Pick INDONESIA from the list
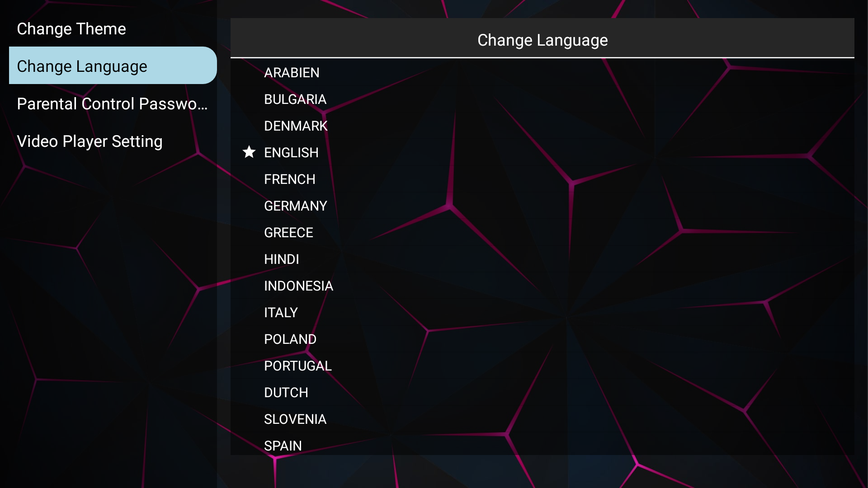The image size is (868, 488). (298, 286)
